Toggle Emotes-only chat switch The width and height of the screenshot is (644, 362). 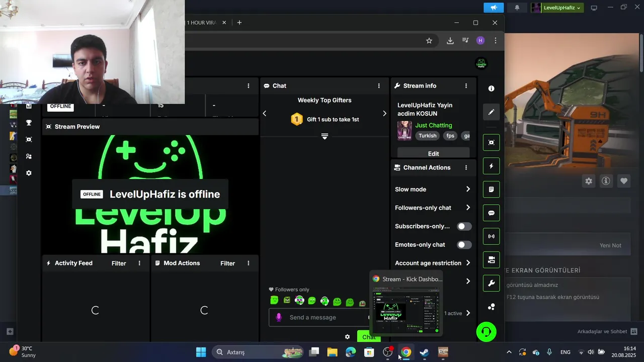pyautogui.click(x=464, y=245)
